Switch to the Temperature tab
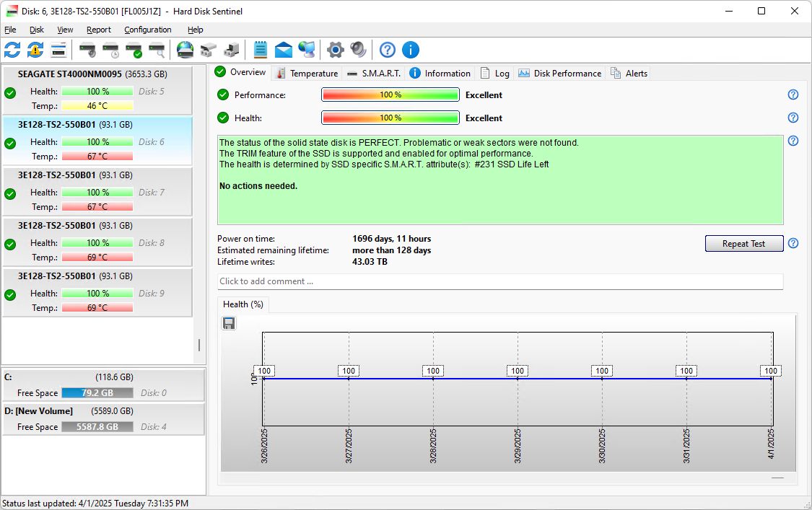 307,74
